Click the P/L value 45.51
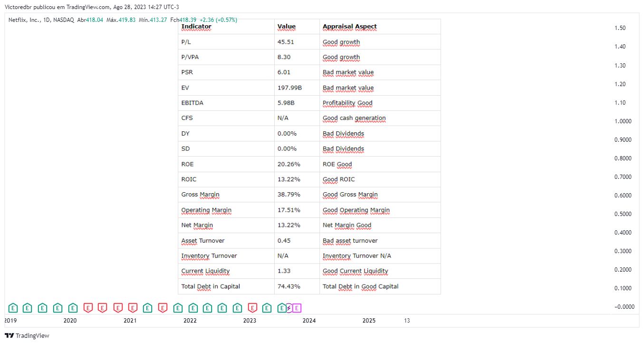Screen dimensions: 644x344 [x=286, y=42]
